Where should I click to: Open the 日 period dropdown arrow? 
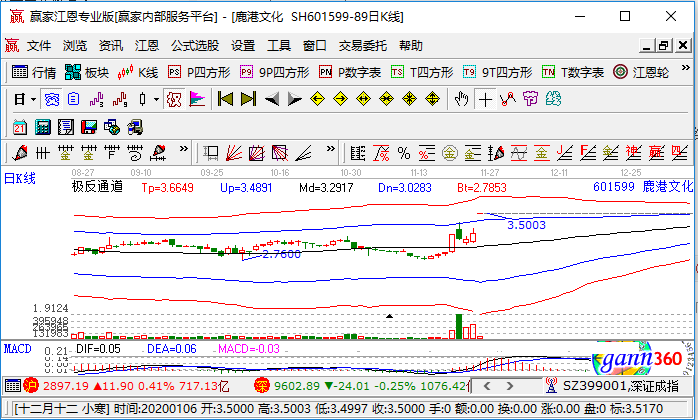[33, 99]
